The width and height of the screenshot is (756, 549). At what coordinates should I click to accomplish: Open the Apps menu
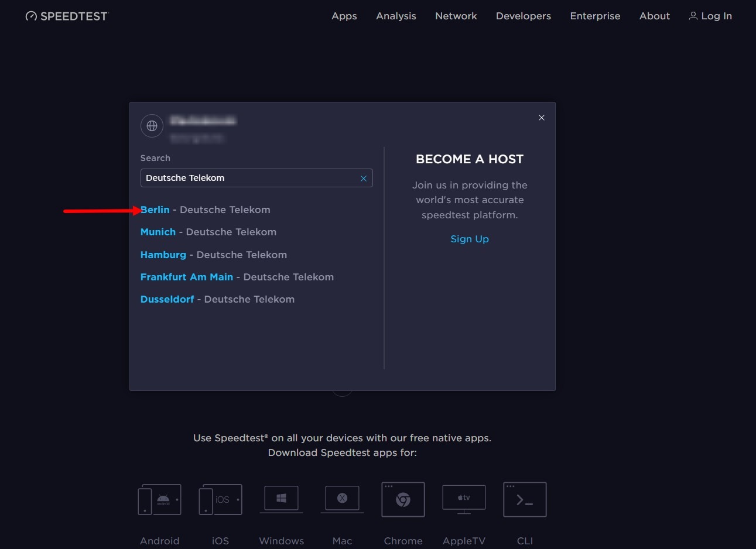[344, 16]
